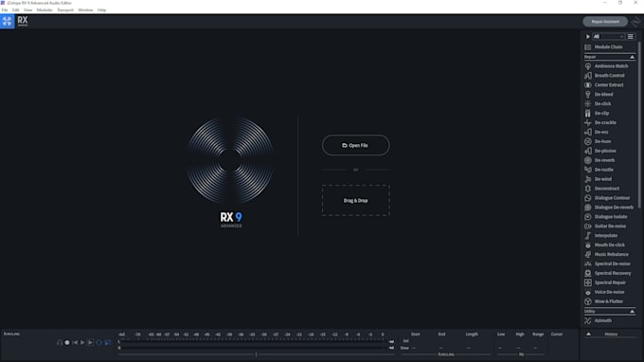Viewport: 644px width, 362px height.
Task: Click the record button in transport
Action: [x=67, y=343]
